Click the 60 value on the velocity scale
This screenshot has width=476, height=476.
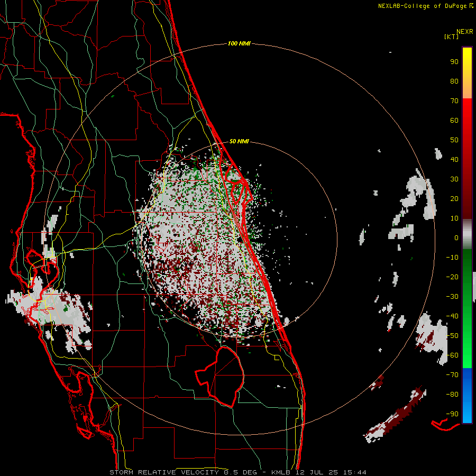click(454, 120)
